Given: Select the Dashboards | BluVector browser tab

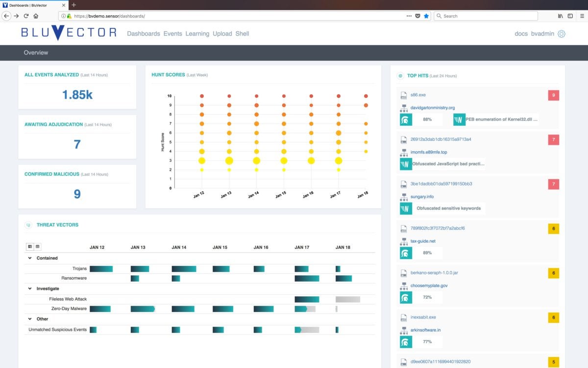Looking at the screenshot, I should [x=34, y=5].
